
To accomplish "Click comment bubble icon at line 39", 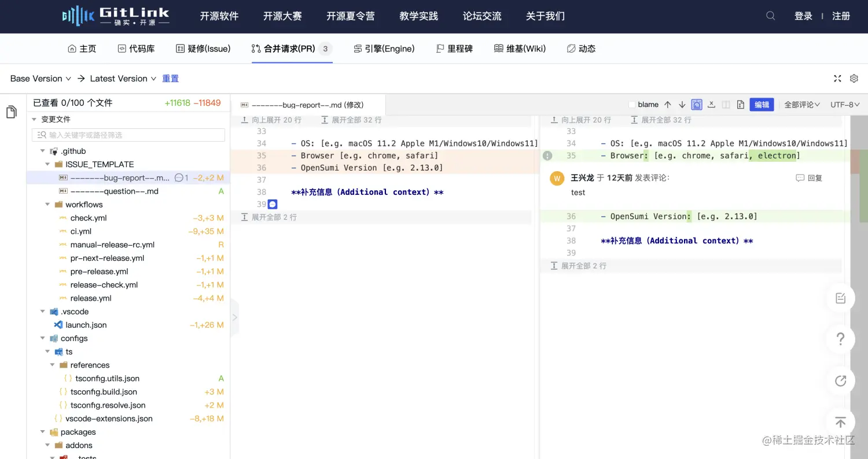I will pyautogui.click(x=273, y=204).
